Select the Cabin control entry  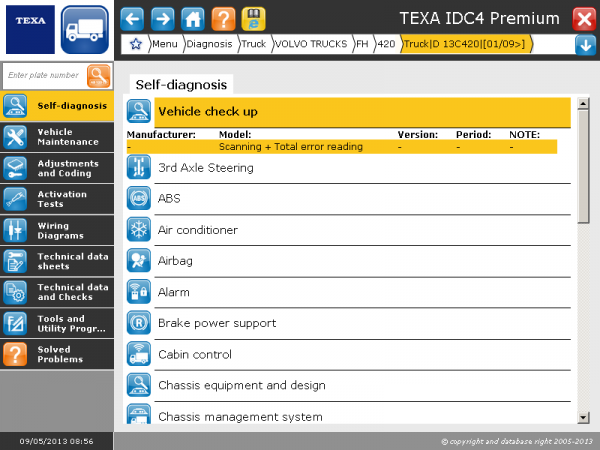pyautogui.click(x=362, y=355)
